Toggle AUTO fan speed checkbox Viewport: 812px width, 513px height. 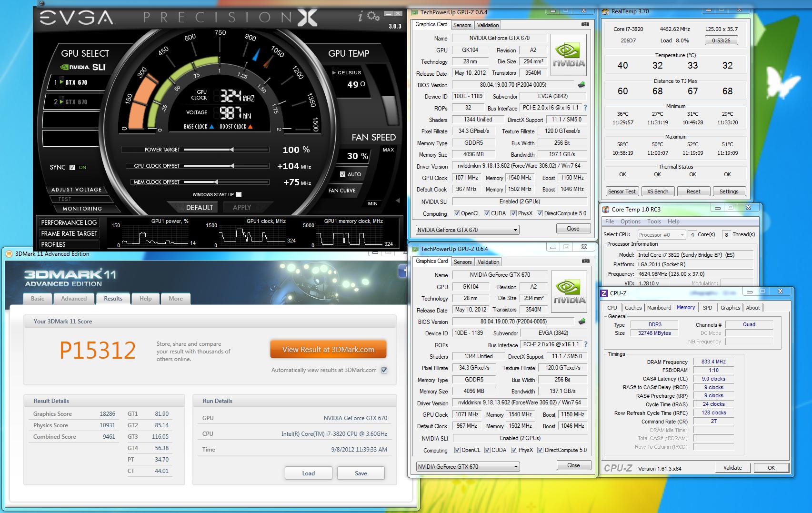pos(342,174)
